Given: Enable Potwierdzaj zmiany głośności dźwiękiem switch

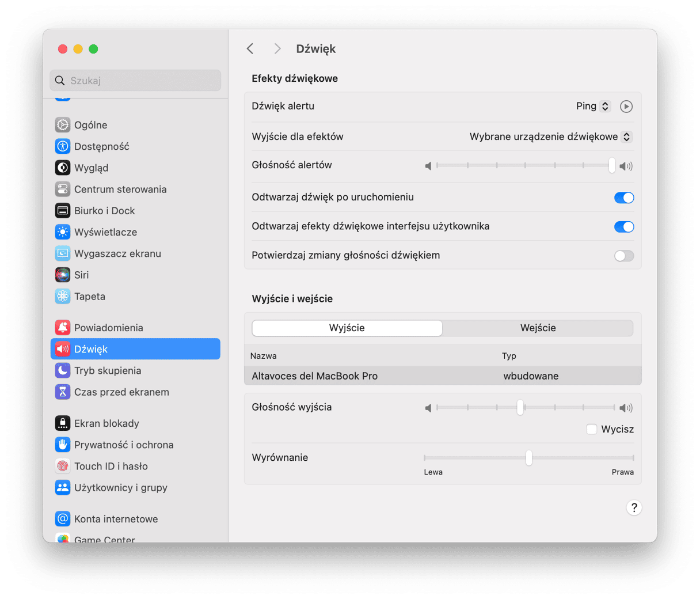Looking at the screenshot, I should (x=624, y=256).
